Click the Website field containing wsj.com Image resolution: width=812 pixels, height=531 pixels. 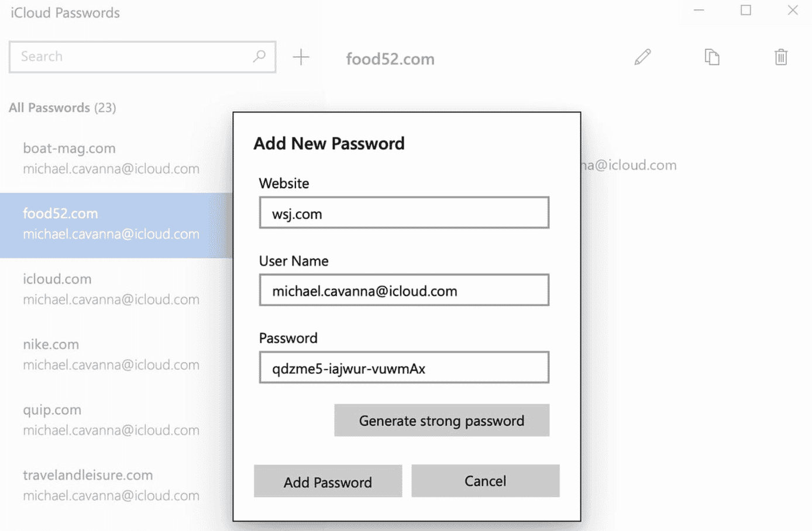pos(404,213)
